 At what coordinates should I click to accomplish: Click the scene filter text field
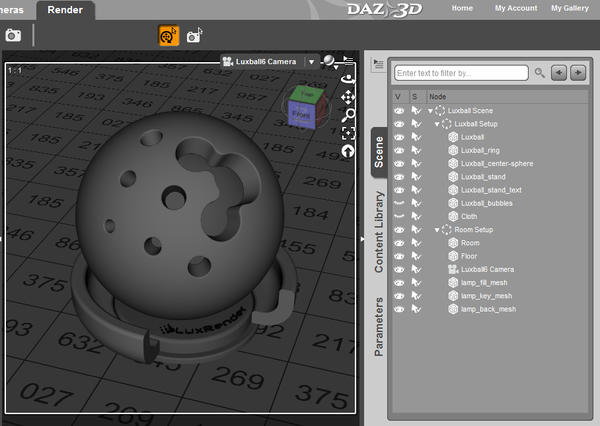[x=461, y=73]
